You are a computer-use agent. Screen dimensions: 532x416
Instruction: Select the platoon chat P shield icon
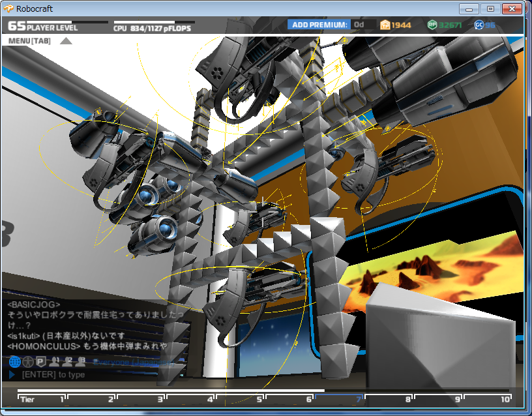[40, 362]
